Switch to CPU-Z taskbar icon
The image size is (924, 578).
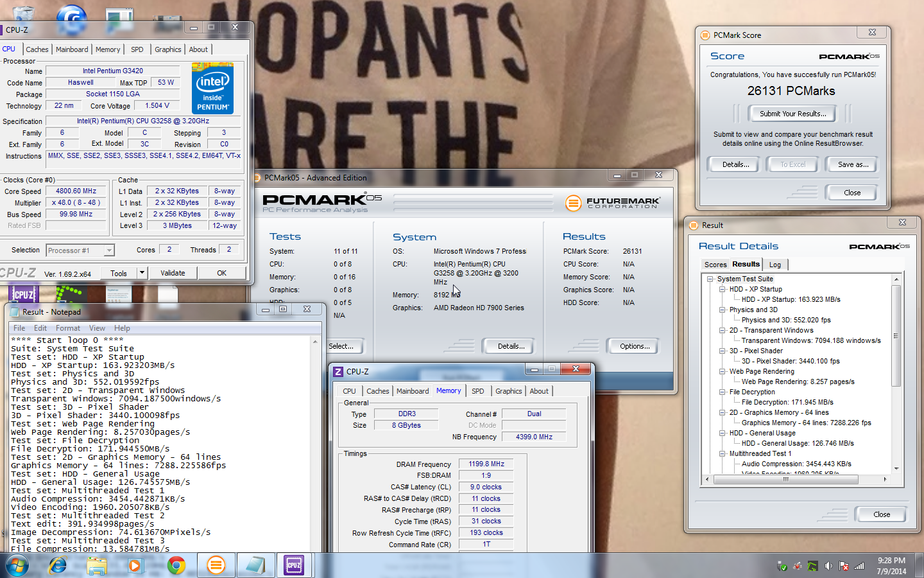[294, 565]
